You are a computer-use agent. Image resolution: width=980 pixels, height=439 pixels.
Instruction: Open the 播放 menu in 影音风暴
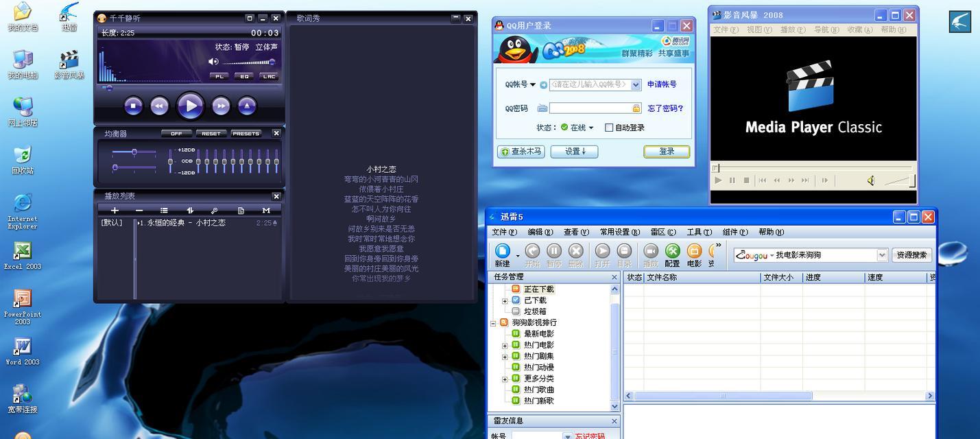[x=793, y=29]
